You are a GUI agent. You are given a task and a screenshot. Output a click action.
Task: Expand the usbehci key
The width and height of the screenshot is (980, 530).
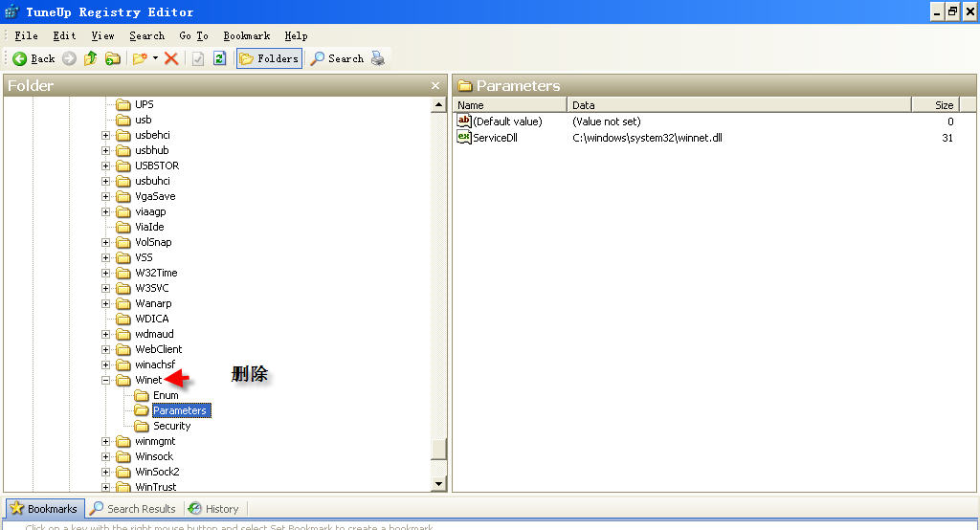tap(105, 135)
